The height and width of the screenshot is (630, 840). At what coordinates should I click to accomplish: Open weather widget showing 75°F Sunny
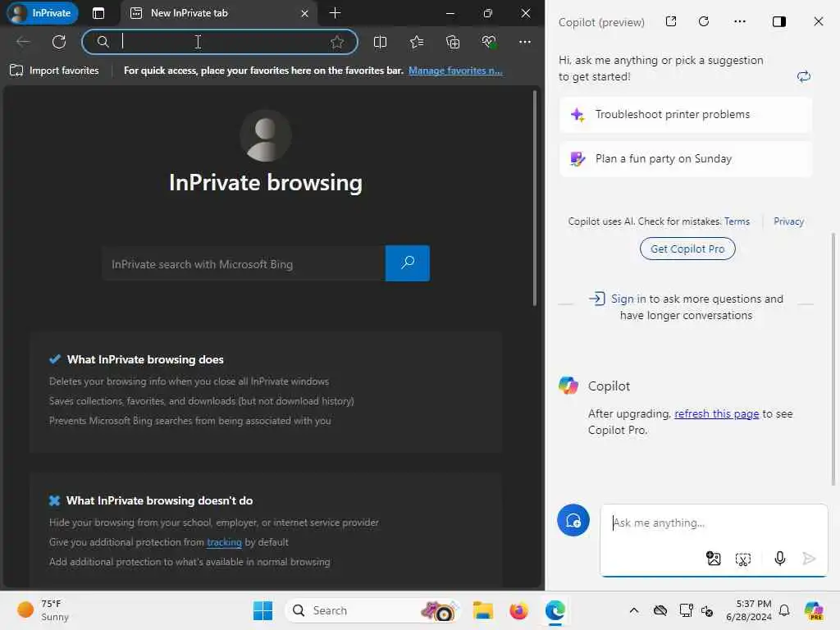click(x=43, y=610)
